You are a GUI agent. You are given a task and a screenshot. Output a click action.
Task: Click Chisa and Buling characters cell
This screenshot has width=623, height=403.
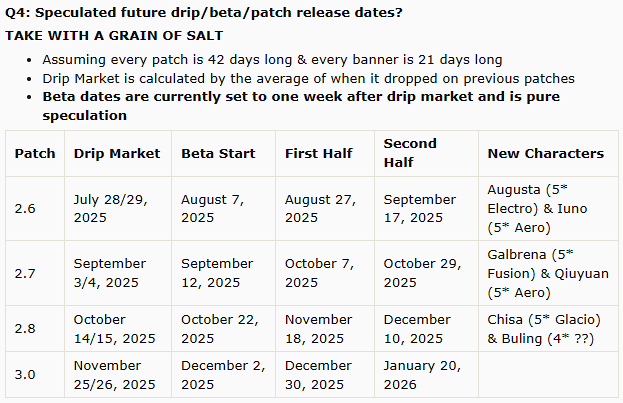[x=548, y=329]
